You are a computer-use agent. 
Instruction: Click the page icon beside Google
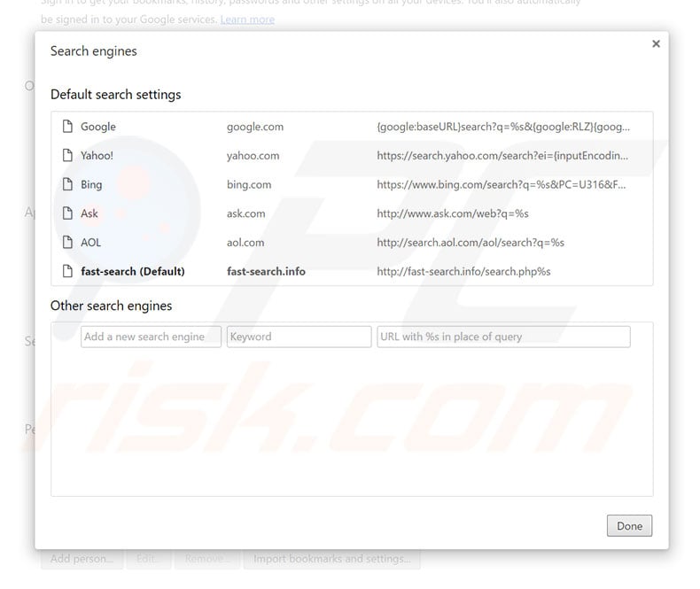(67, 127)
